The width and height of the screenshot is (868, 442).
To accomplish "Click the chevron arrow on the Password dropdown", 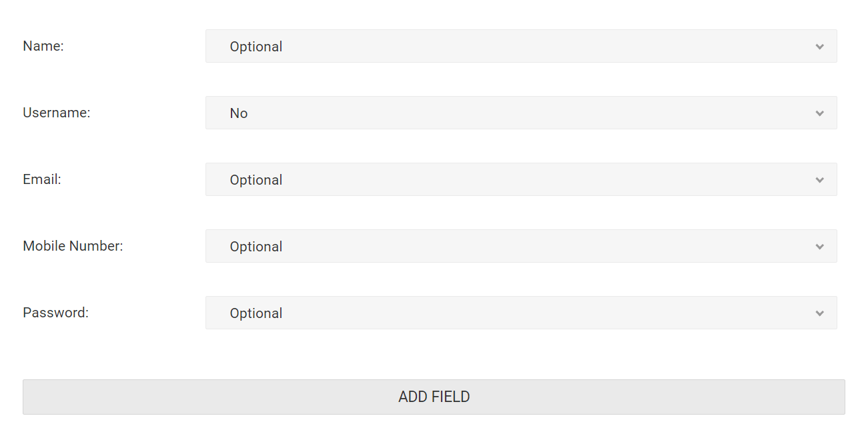I will [x=819, y=313].
